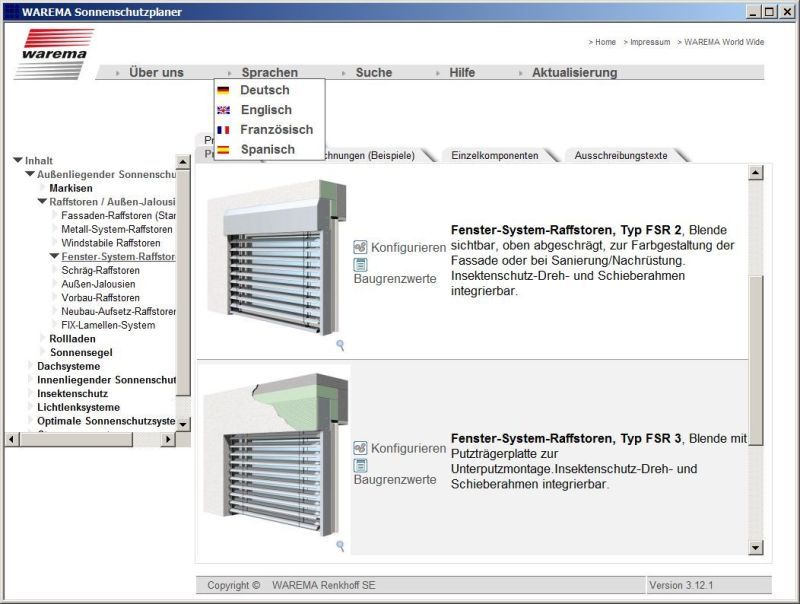Select Schräg-Raffstoren in the tree

(101, 270)
